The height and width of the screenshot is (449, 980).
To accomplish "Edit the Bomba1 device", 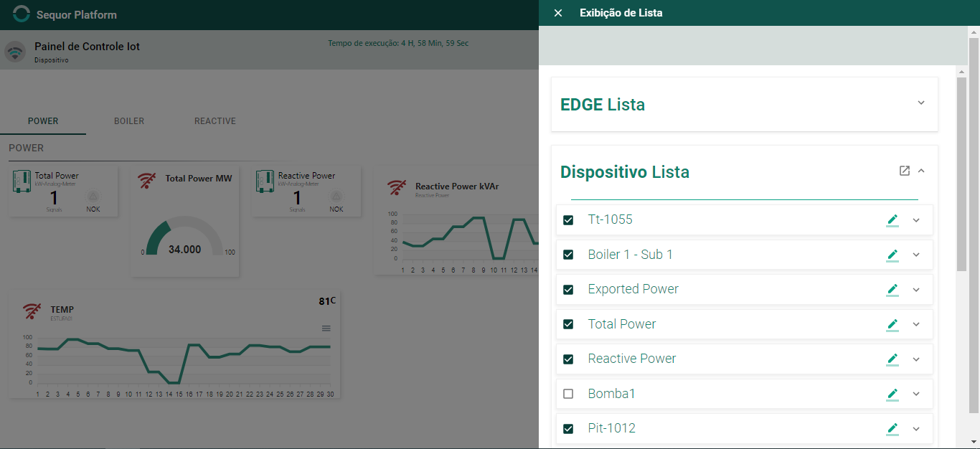I will 892,394.
